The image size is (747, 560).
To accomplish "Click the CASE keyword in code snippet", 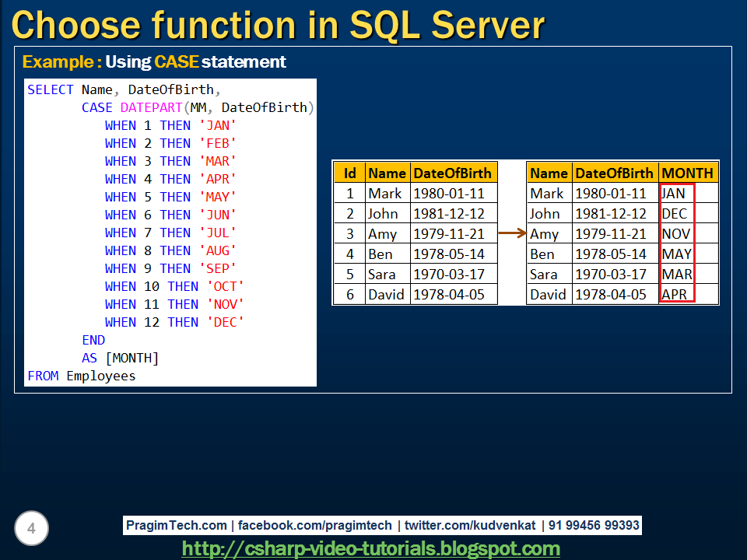I will [96, 107].
